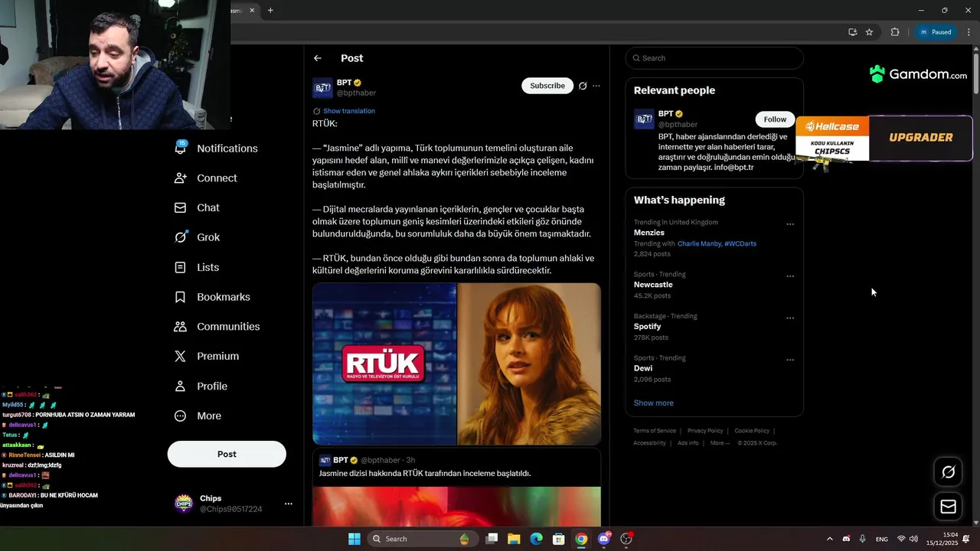Click the Subscribe button
The image size is (980, 551).
pyautogui.click(x=547, y=86)
